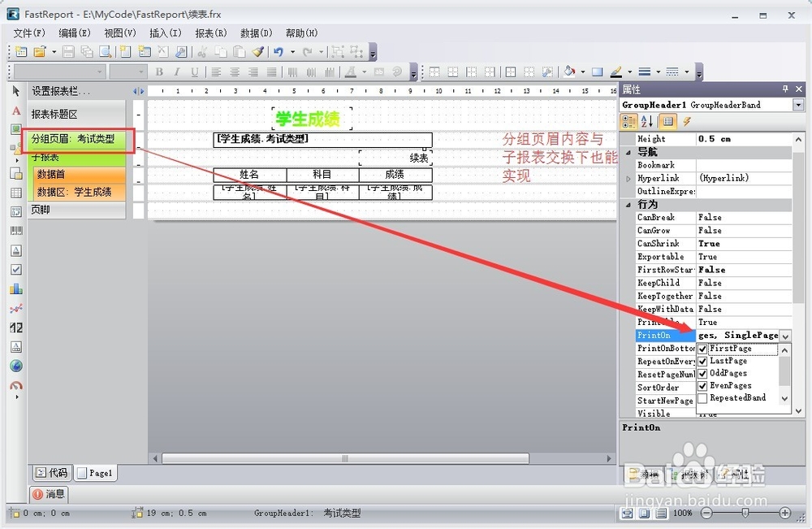Activate the Format Painter brush
812x529 pixels.
coord(258,51)
